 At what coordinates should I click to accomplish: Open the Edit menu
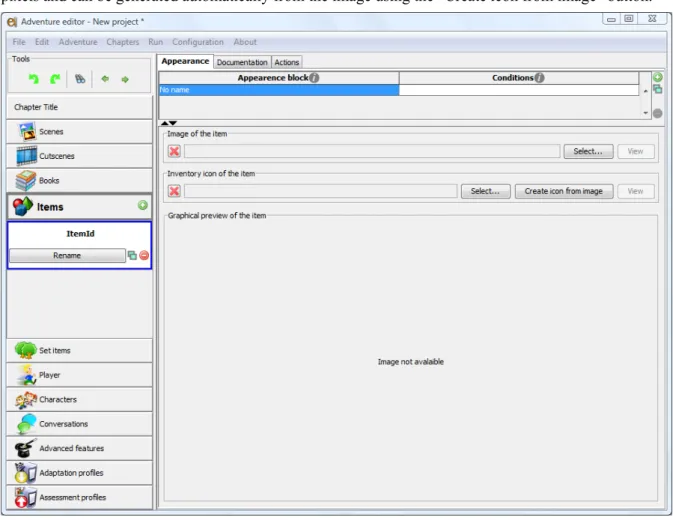42,42
